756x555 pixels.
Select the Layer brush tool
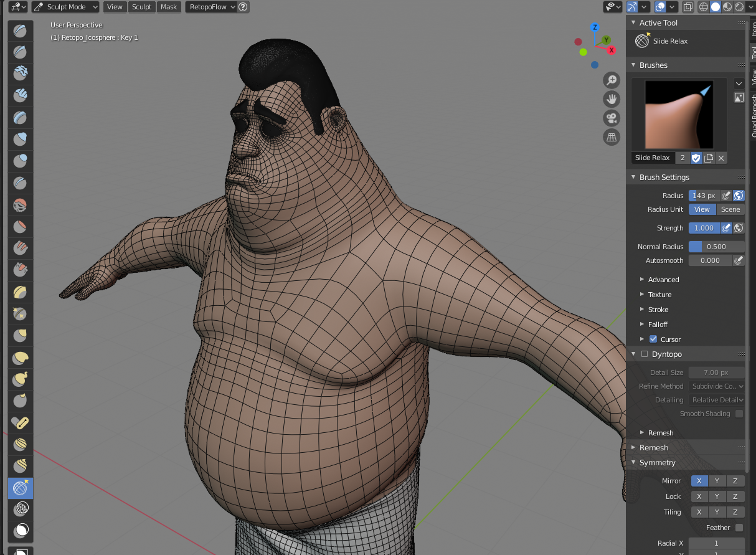coord(21,117)
